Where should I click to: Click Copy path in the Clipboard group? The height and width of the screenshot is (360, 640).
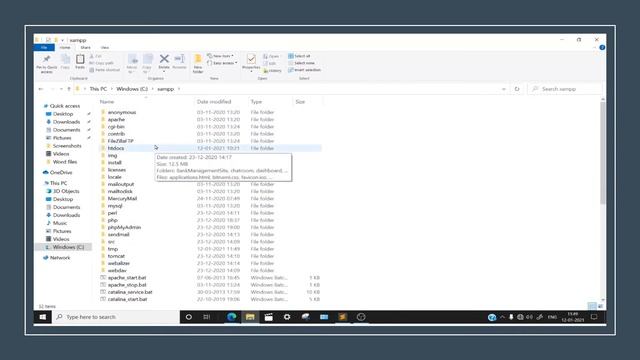(x=101, y=63)
